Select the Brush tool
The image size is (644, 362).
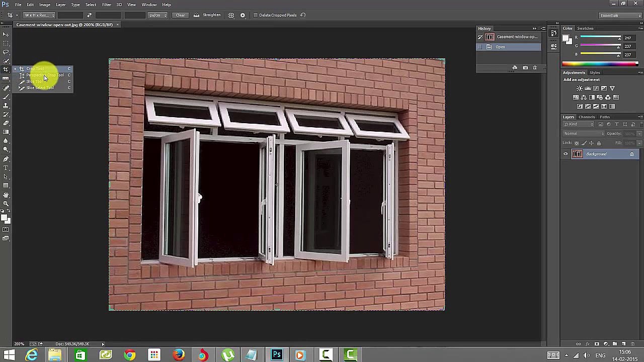coord(6,97)
